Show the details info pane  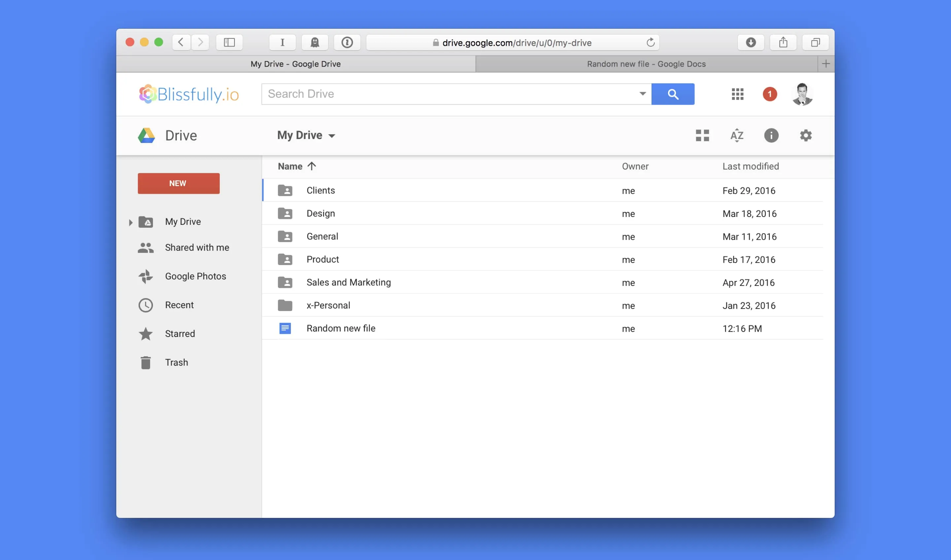[x=771, y=135]
